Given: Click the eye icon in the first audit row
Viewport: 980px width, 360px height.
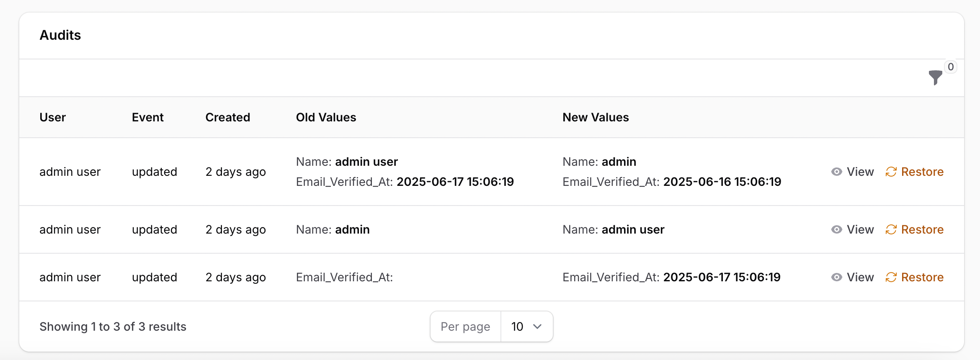Looking at the screenshot, I should 836,172.
